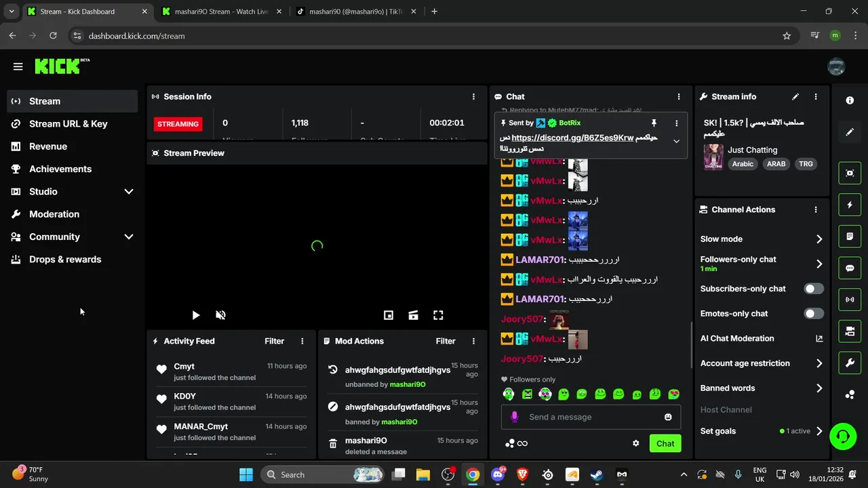This screenshot has width=868, height=488.
Task: Open Stream info options menu
Action: (816, 97)
